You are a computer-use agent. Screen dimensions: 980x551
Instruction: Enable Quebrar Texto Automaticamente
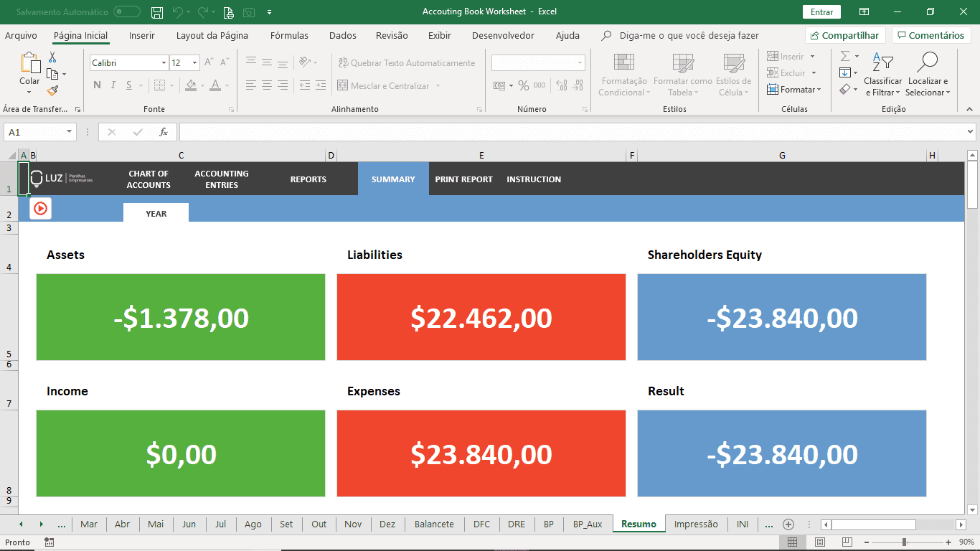tap(408, 62)
